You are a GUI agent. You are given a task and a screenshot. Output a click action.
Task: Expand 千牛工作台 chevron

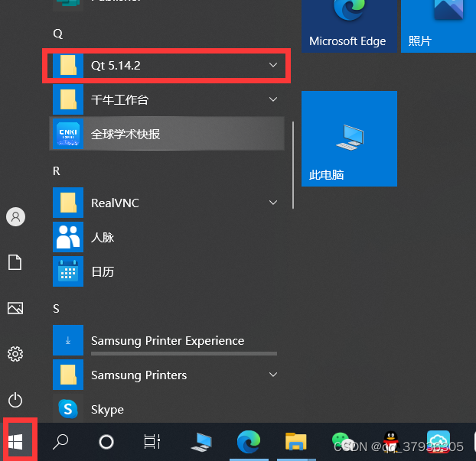(273, 99)
